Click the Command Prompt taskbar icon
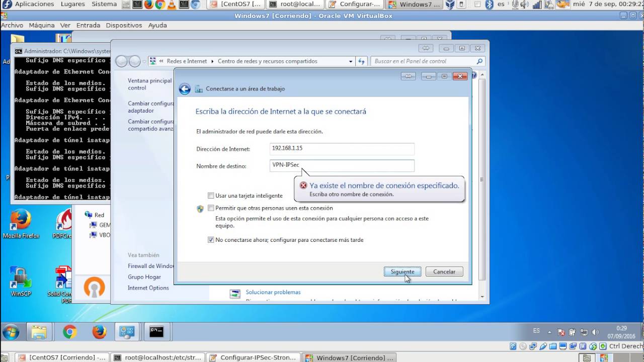 [x=156, y=332]
